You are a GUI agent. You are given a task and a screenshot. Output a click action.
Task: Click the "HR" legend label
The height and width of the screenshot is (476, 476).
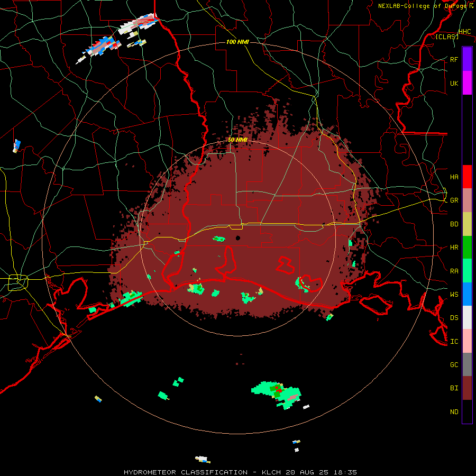coord(454,248)
